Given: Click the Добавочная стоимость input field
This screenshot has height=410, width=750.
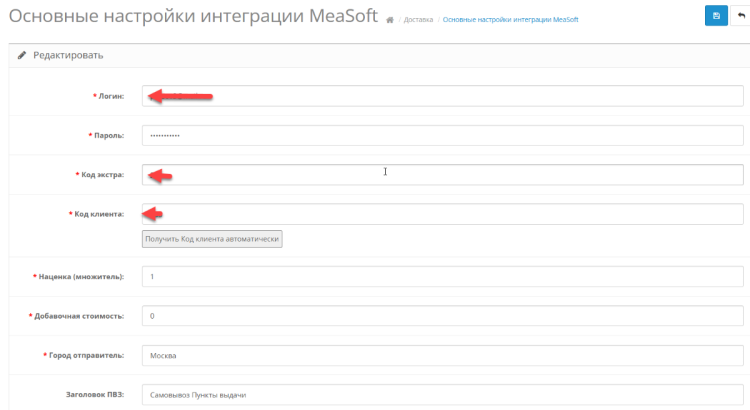Looking at the screenshot, I should pos(442,316).
